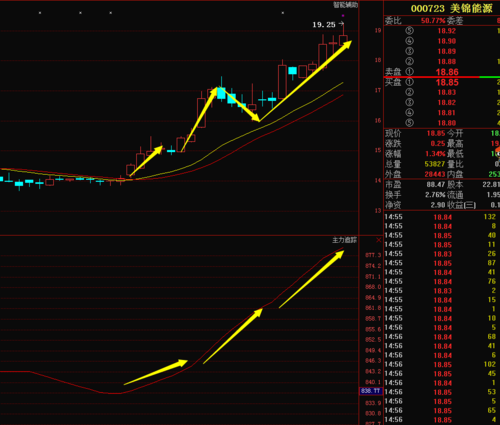Select the 14:56 trade row with volume 102
This screenshot has width=500, height=425.
[x=442, y=364]
